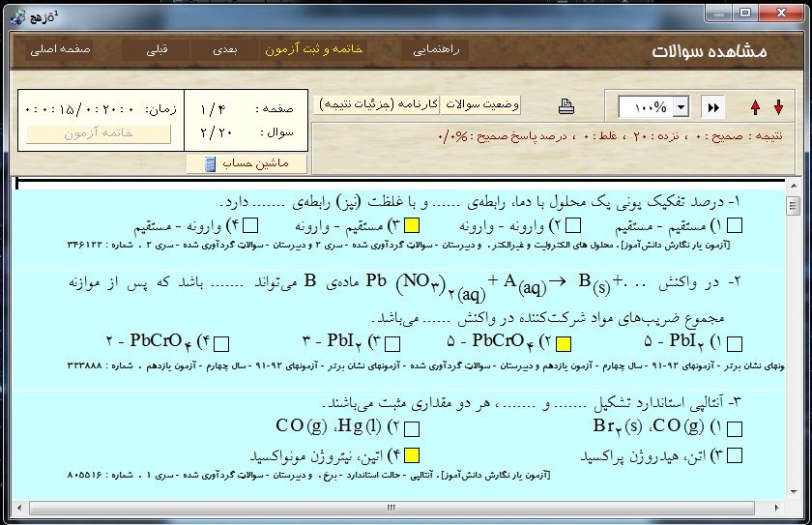Click vertical scrollbar up arrow
The image size is (812, 525).
[794, 186]
